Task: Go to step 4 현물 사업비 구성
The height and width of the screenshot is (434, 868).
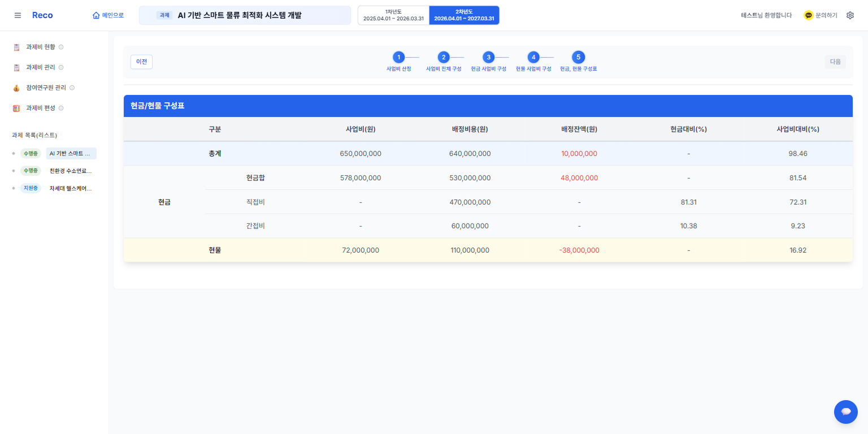Action: coord(533,57)
